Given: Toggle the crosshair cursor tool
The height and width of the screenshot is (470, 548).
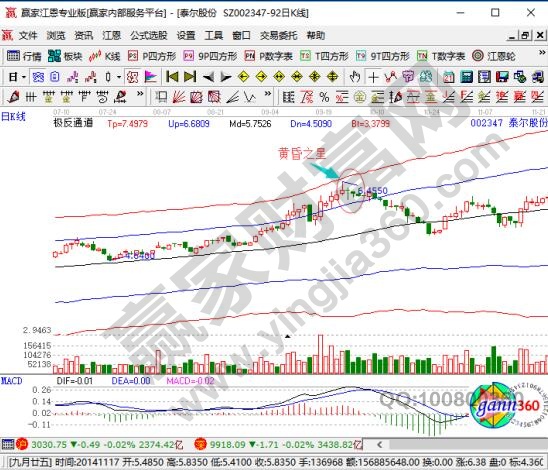Looking at the screenshot, I should click(373, 77).
